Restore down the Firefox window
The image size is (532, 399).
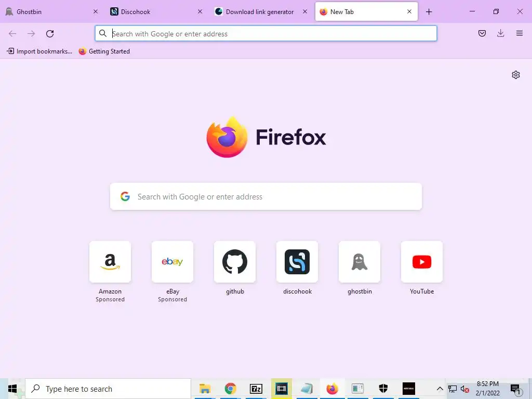(496, 11)
